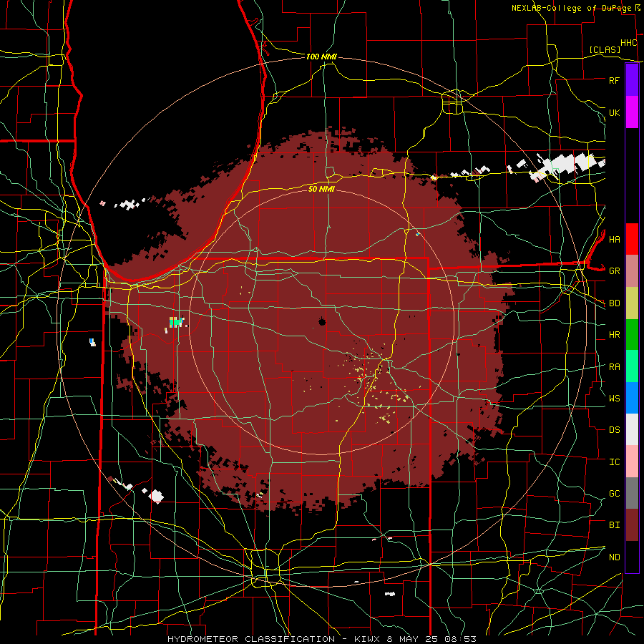This screenshot has height=644, width=644.
Task: Click the 100 NMI range ring label
Action: coord(321,57)
